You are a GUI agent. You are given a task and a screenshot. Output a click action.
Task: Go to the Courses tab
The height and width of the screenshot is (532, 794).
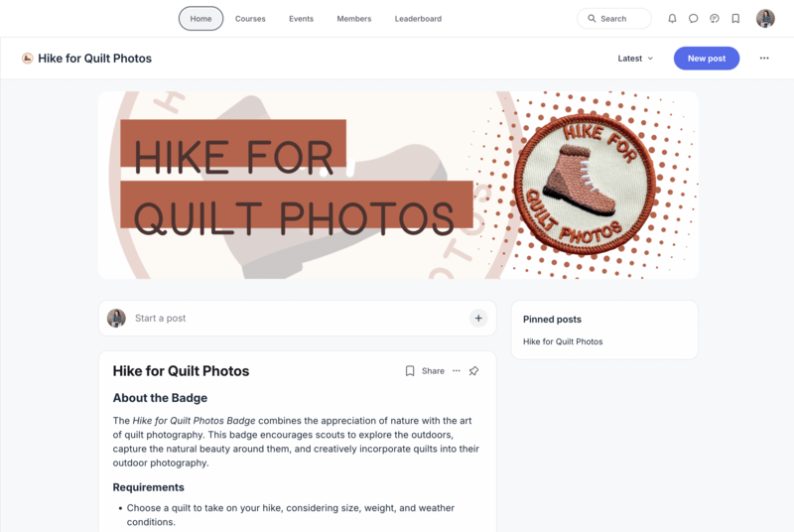pyautogui.click(x=250, y=19)
